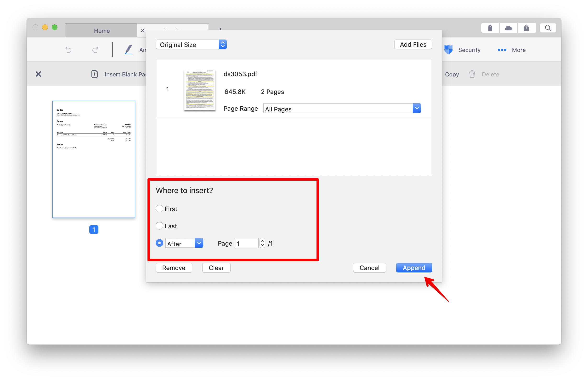Open the After position dropdown

[199, 243]
